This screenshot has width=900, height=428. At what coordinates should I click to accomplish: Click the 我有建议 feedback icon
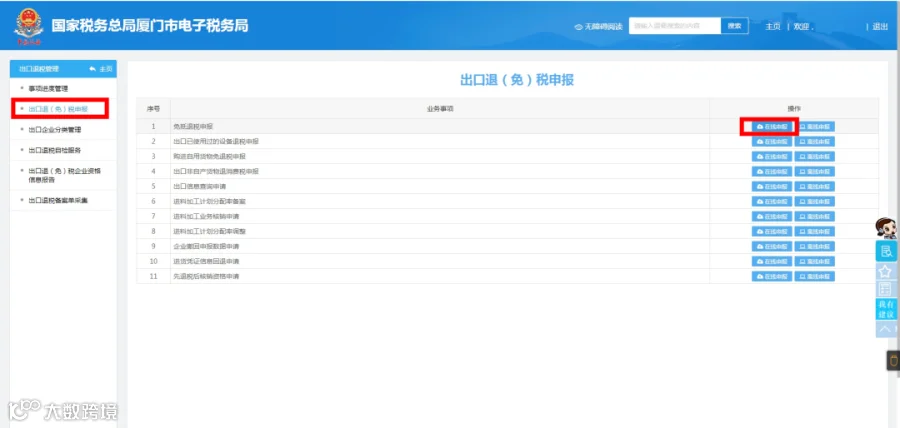point(886,309)
